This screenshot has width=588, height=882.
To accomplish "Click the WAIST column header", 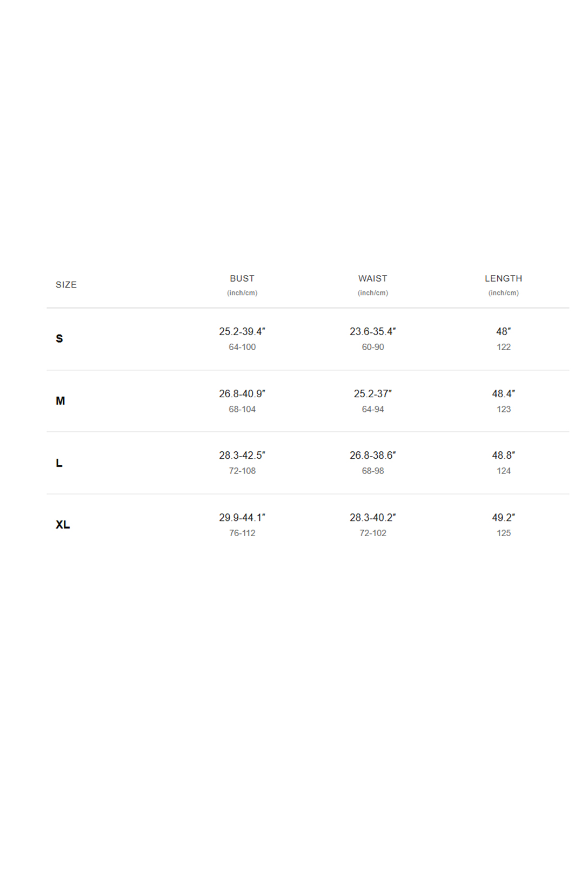I will tap(373, 278).
